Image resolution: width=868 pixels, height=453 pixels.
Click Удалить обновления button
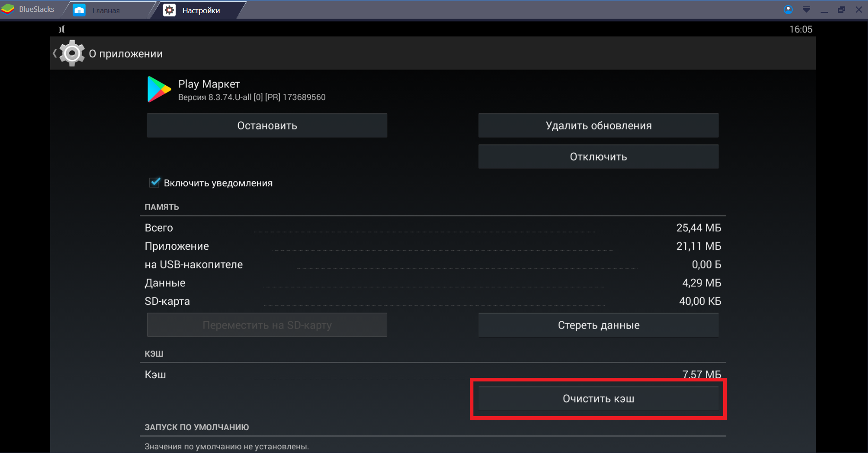tap(598, 125)
